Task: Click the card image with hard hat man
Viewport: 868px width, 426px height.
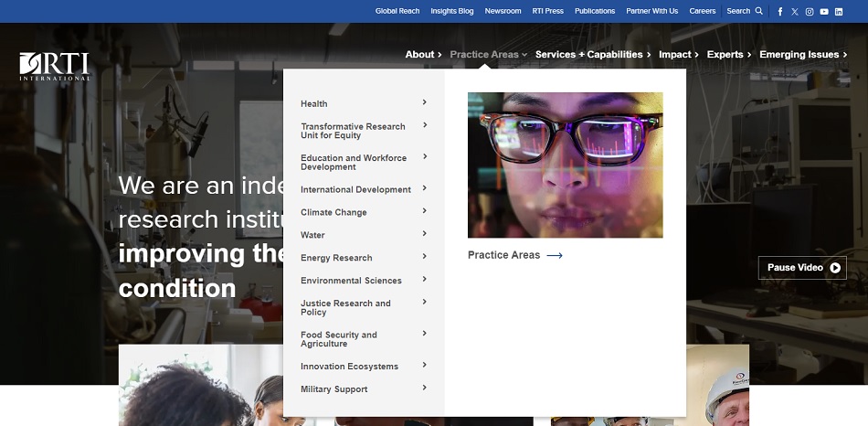Action: click(717, 385)
